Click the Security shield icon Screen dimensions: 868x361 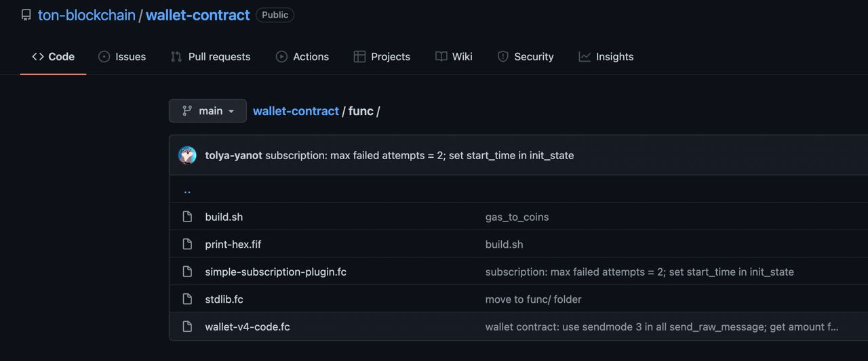click(x=502, y=57)
